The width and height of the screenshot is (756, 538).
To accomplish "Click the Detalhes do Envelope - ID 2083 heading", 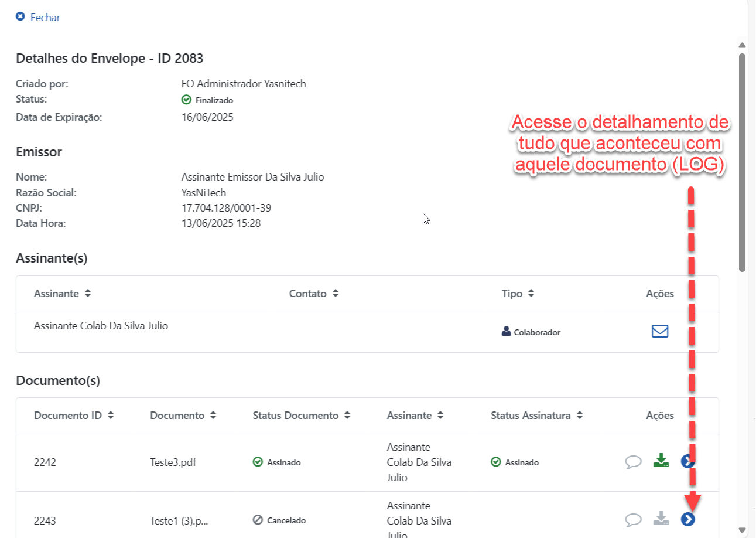I will pyautogui.click(x=110, y=58).
